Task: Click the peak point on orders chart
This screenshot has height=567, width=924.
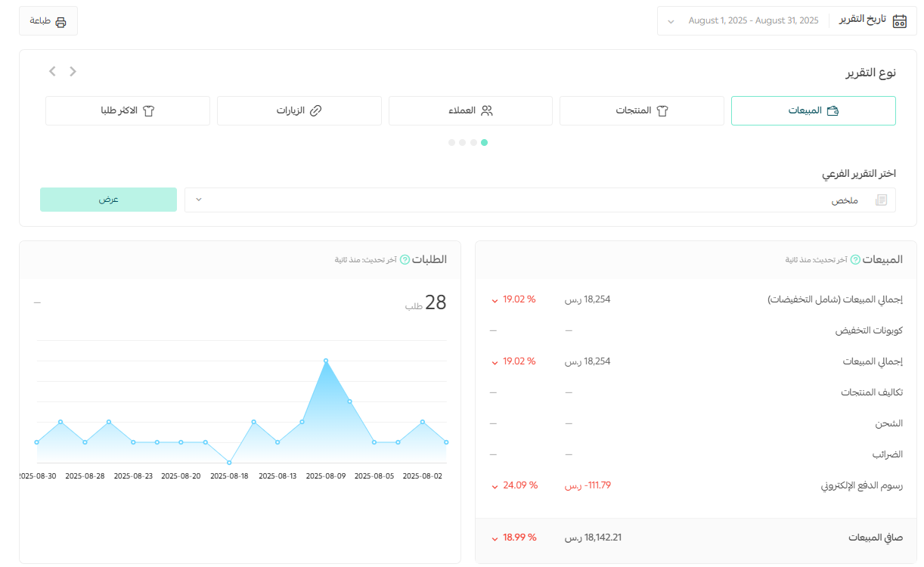Action: (x=326, y=361)
